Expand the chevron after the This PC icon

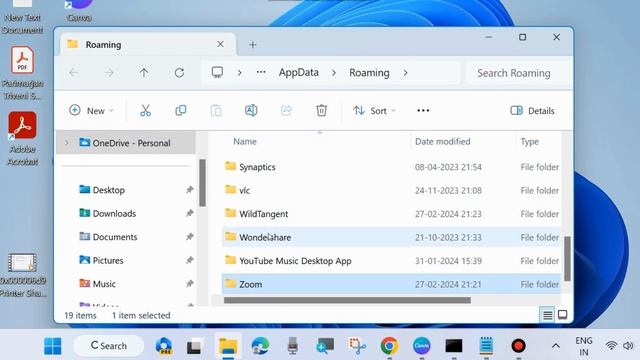pos(240,73)
